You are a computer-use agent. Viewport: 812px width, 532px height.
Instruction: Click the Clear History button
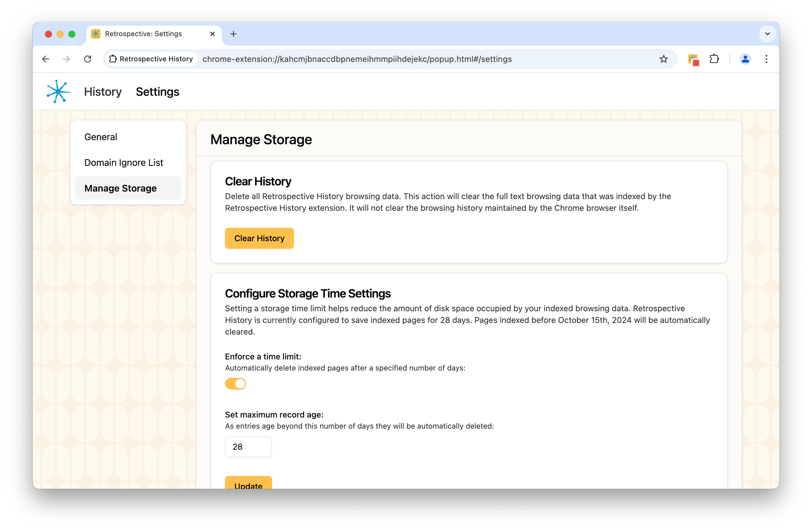tap(259, 238)
